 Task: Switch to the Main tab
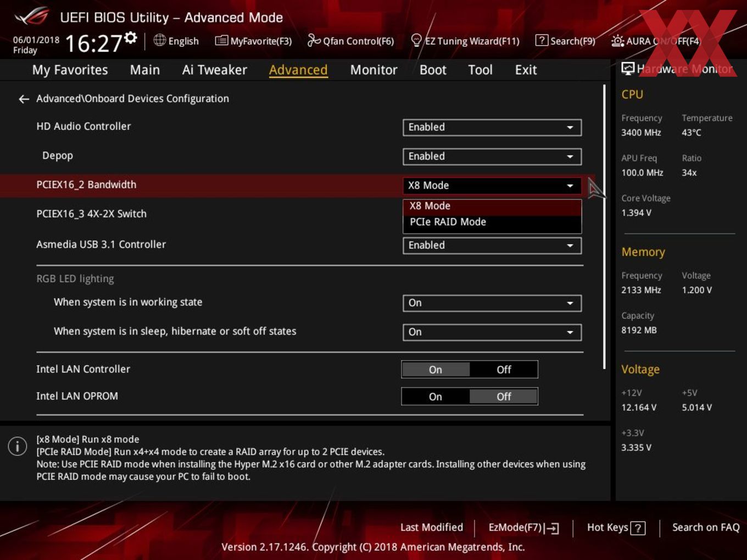(145, 70)
